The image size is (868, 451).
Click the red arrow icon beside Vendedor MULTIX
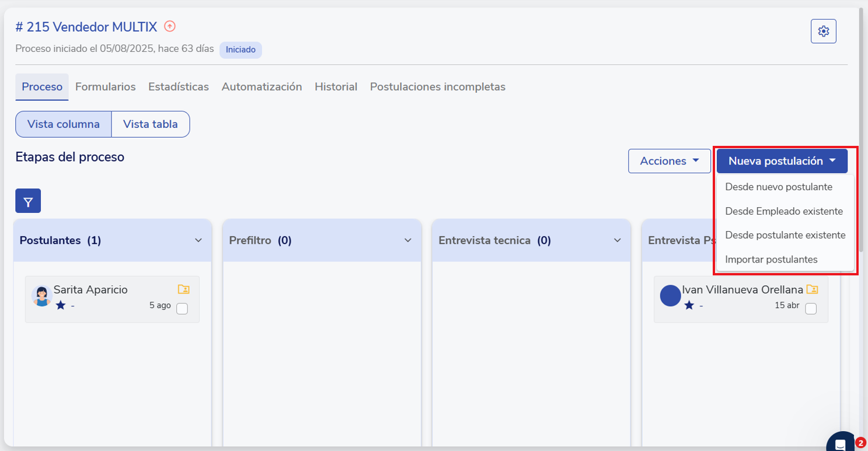pyautogui.click(x=170, y=26)
